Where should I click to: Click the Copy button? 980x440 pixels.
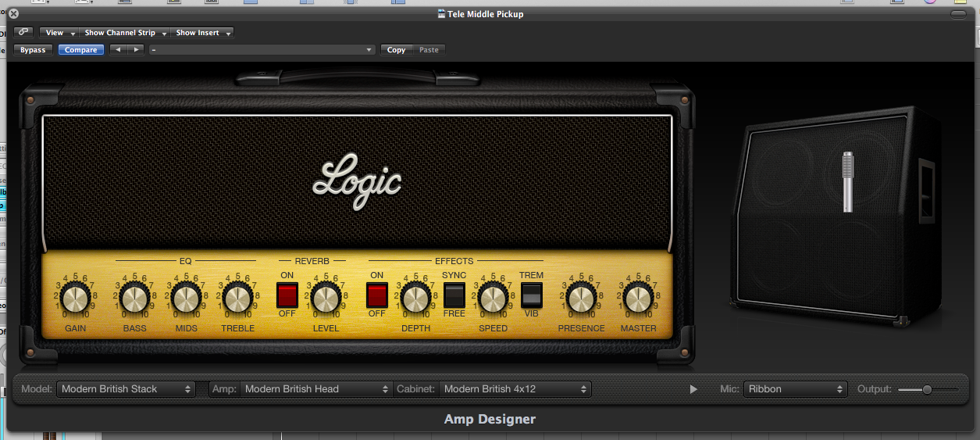coord(397,50)
